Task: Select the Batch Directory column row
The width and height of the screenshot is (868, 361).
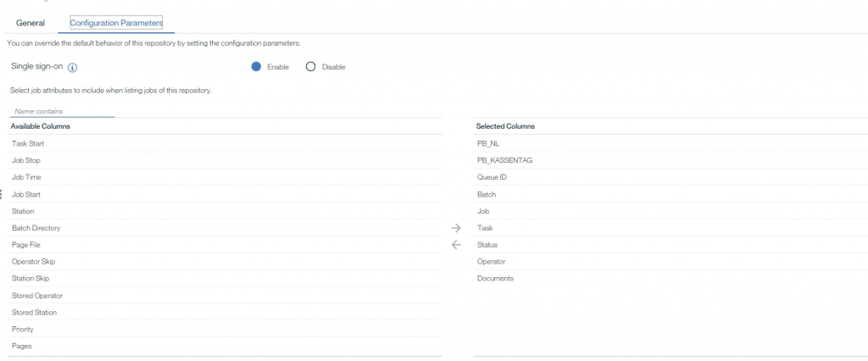Action: pos(225,228)
